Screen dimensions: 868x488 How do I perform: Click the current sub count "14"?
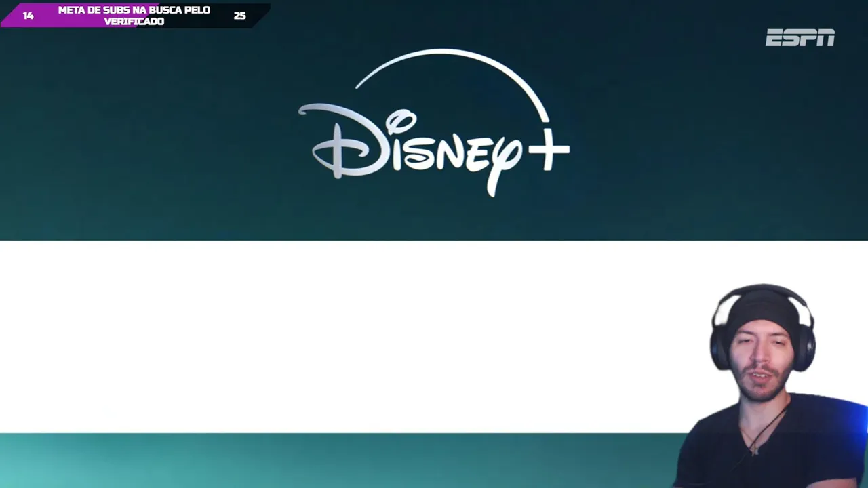point(28,16)
